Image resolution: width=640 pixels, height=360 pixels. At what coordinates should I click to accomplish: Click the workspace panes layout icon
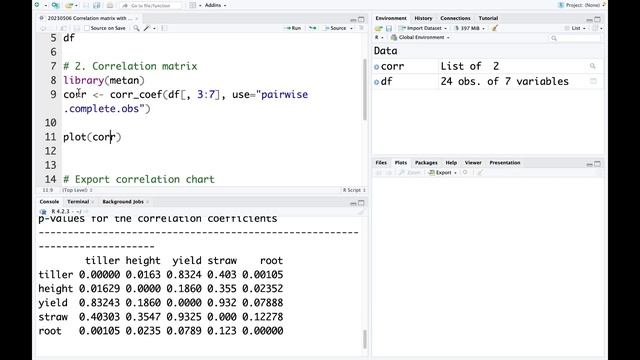coord(193,5)
